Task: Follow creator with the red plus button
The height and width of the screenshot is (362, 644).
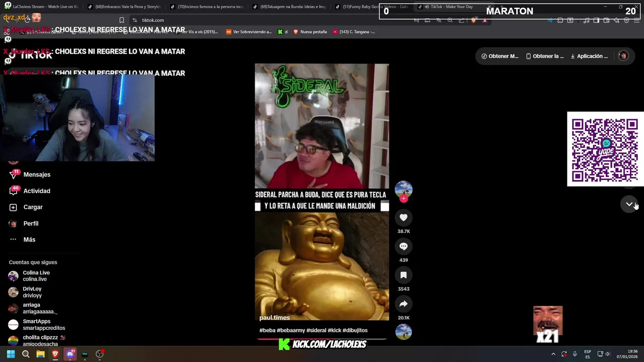Action: tap(404, 199)
